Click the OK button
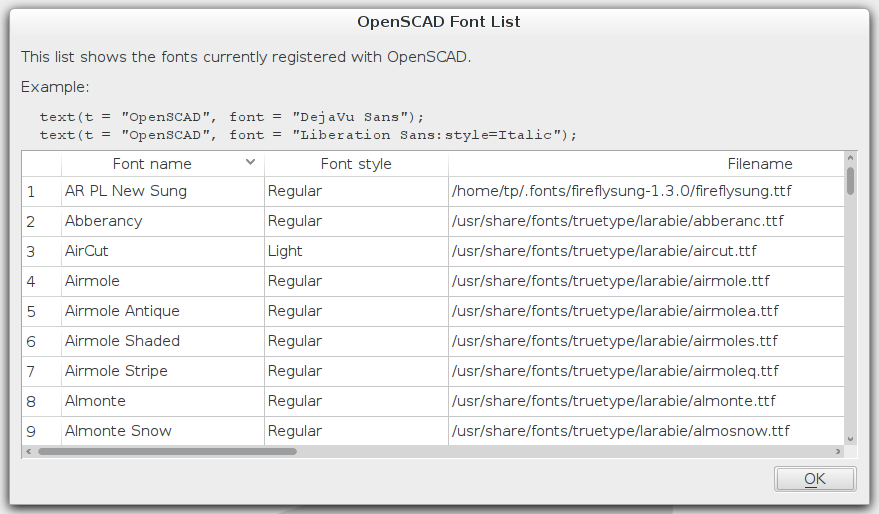This screenshot has width=879, height=514. (x=815, y=479)
